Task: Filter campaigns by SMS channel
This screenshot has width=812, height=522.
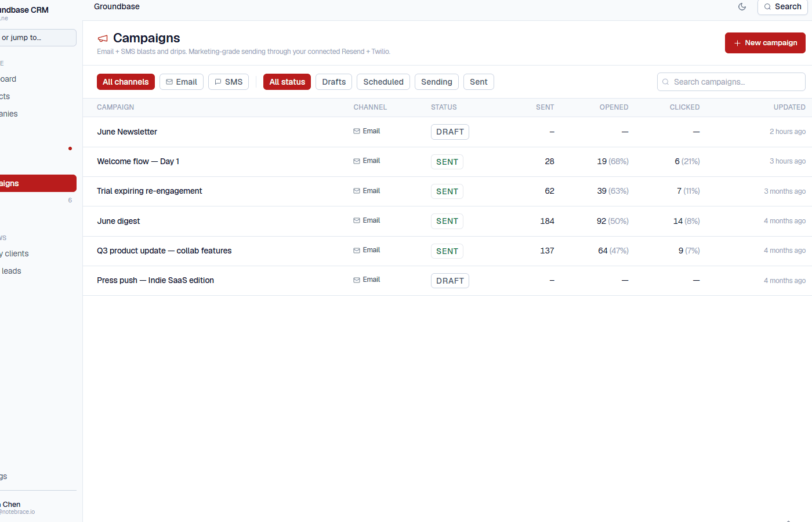Action: pos(229,82)
